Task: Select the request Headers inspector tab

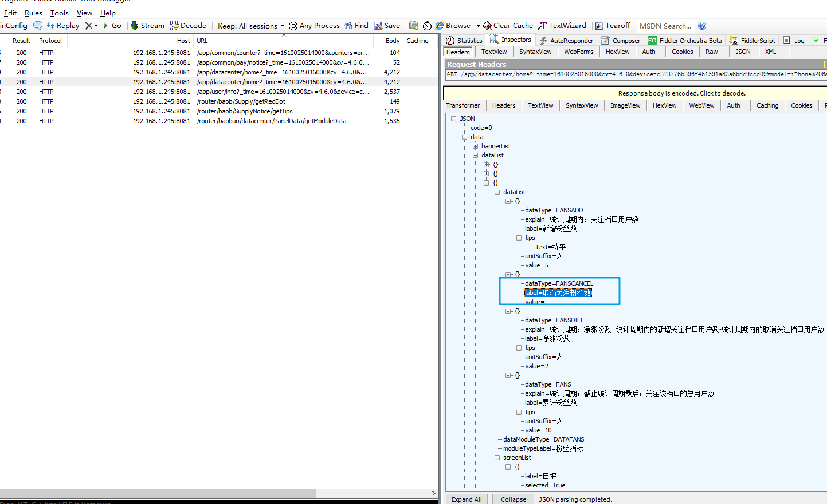Action: [458, 52]
